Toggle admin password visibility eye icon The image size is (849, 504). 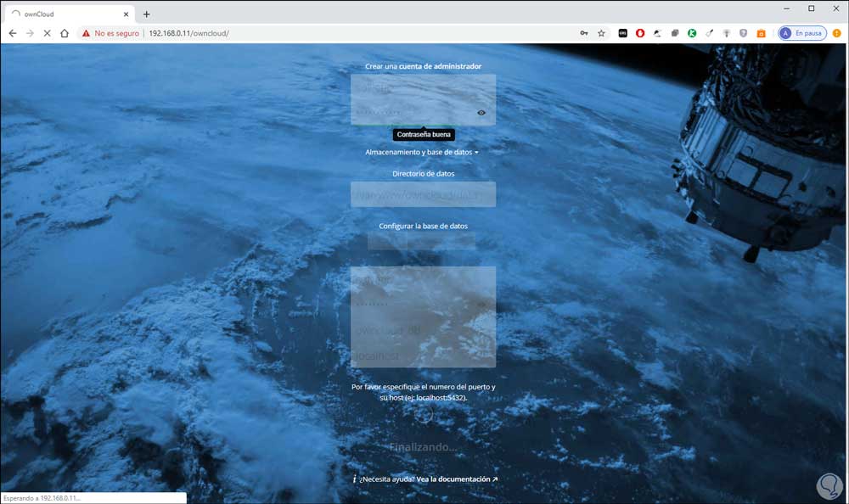click(x=481, y=113)
